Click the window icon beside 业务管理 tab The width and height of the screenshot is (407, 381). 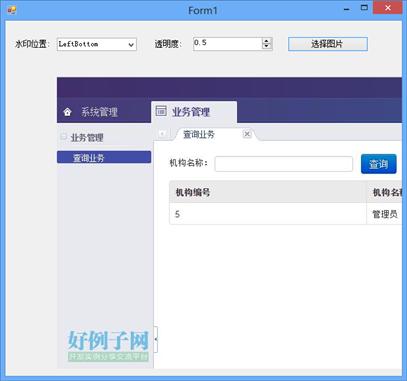[x=161, y=111]
